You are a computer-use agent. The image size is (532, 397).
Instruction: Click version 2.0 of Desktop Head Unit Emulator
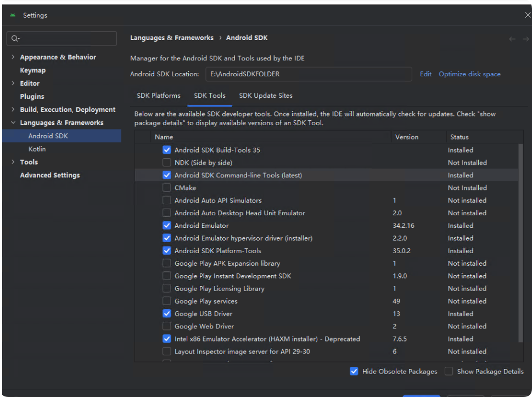(397, 213)
